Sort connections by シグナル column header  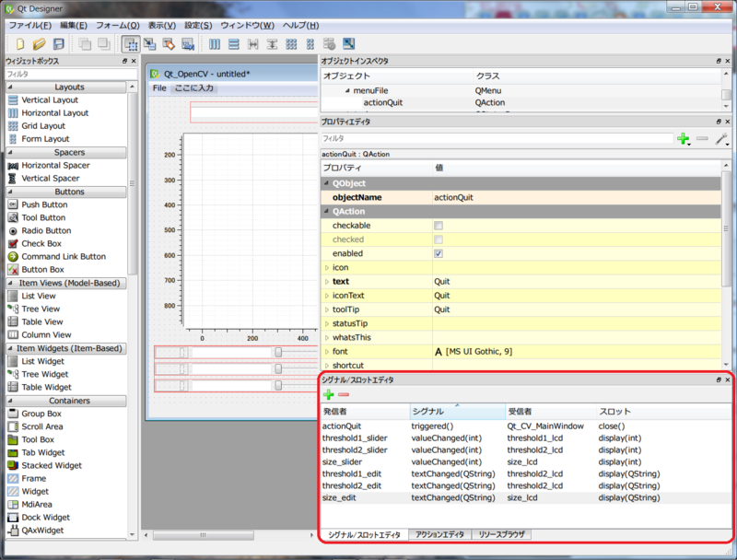click(x=458, y=412)
